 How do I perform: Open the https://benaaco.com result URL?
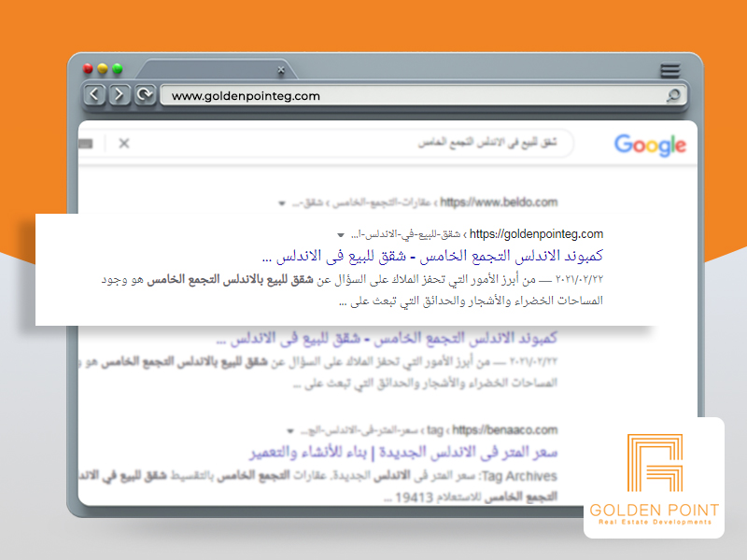[504, 430]
